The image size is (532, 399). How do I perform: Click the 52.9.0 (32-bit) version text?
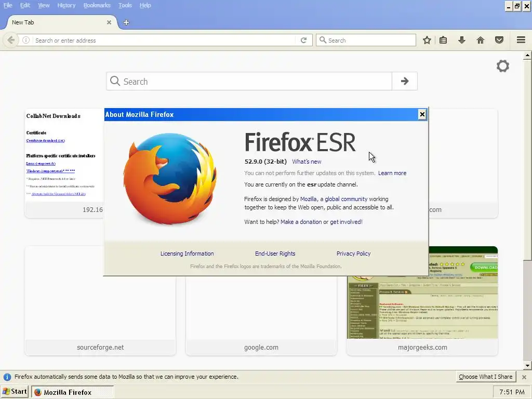(x=265, y=162)
